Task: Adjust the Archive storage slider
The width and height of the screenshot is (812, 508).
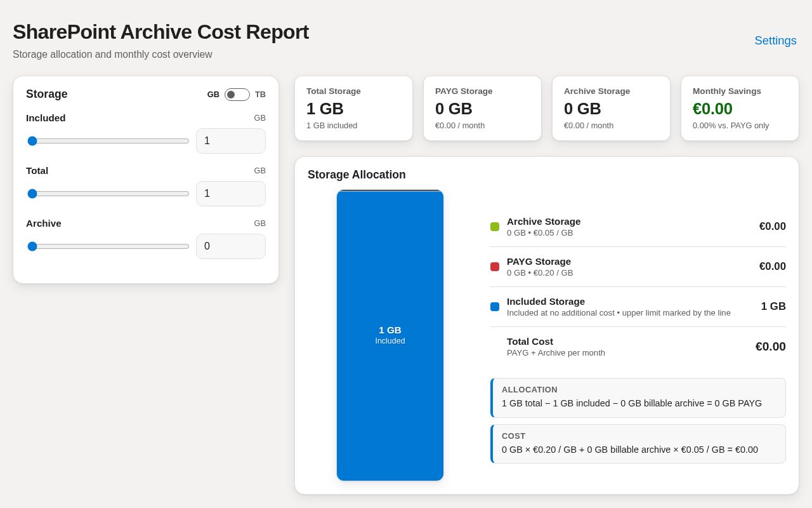Action: (108, 246)
